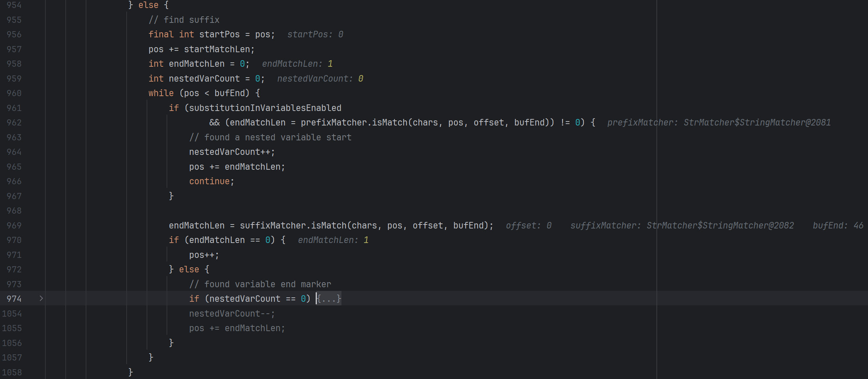Place cursor on the 'continue' keyword
The width and height of the screenshot is (868, 379).
209,181
